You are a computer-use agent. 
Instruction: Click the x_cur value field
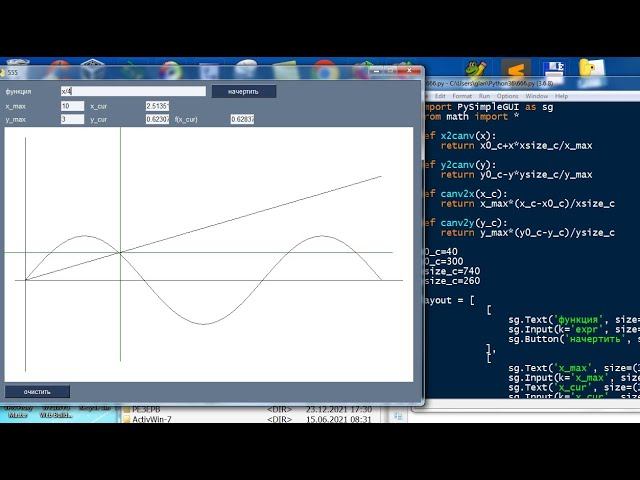[157, 106]
